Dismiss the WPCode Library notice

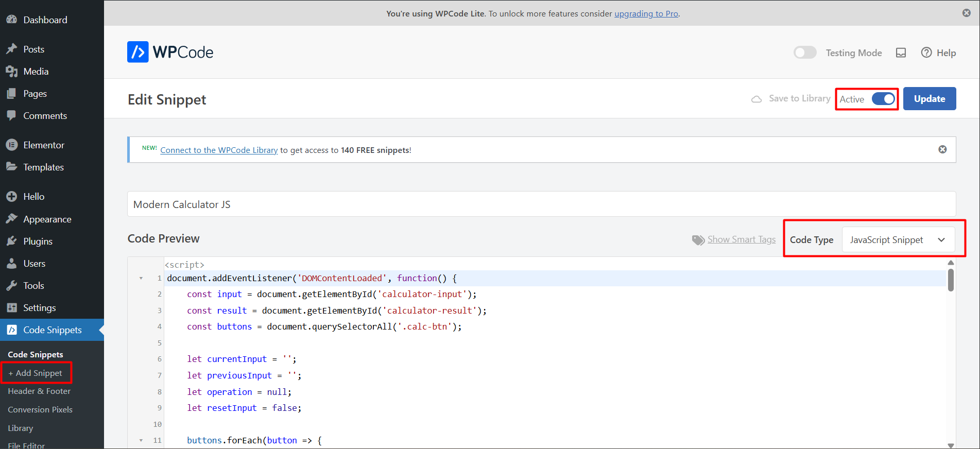(942, 149)
